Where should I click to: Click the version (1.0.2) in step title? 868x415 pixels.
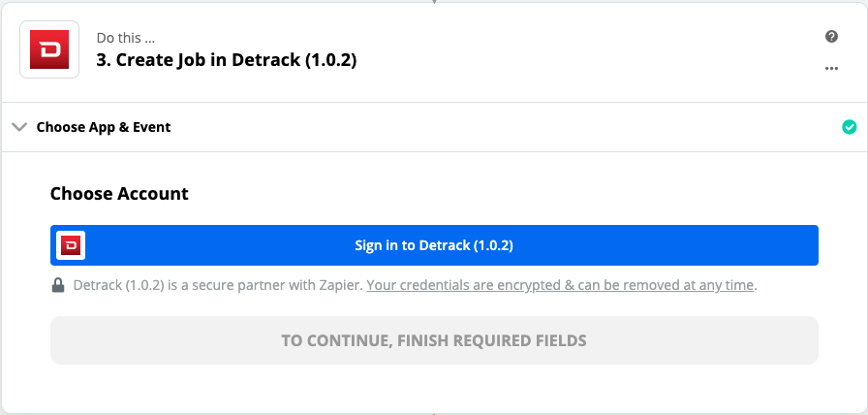331,60
